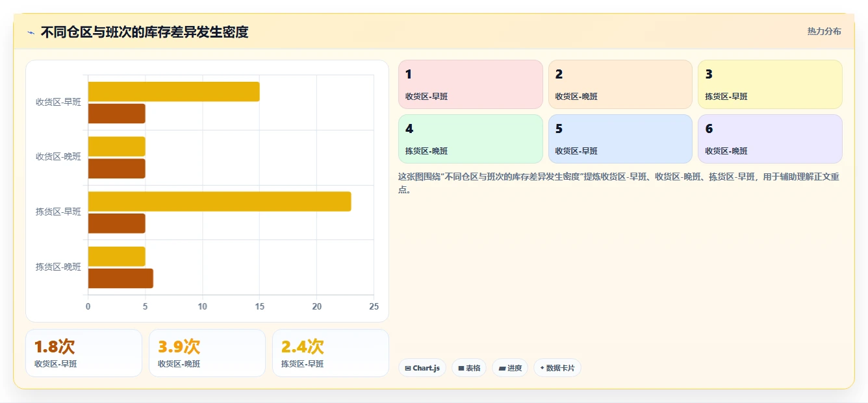Select the title 不同仓区与班次的库存差异发生密度
Viewport: 868px width, 403px height.
(144, 32)
